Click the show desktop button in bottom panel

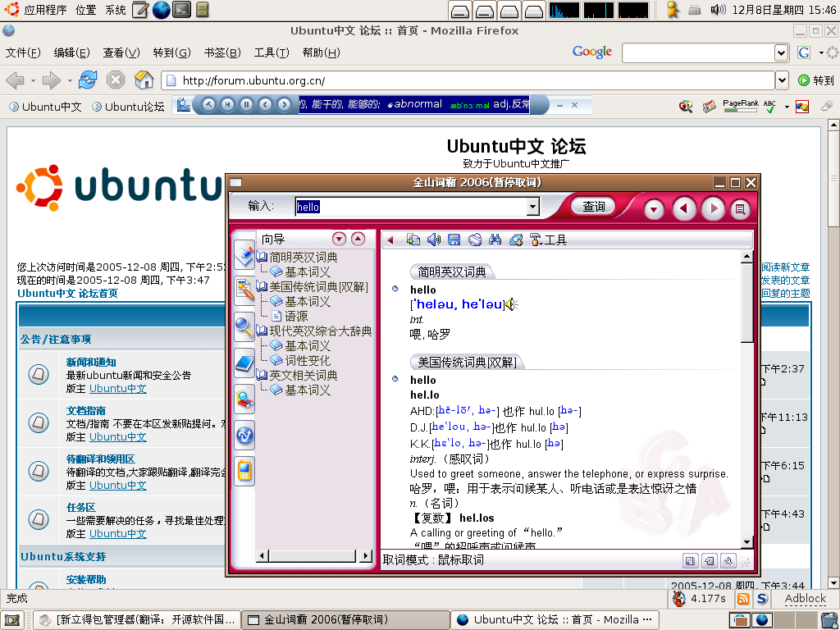click(x=11, y=620)
